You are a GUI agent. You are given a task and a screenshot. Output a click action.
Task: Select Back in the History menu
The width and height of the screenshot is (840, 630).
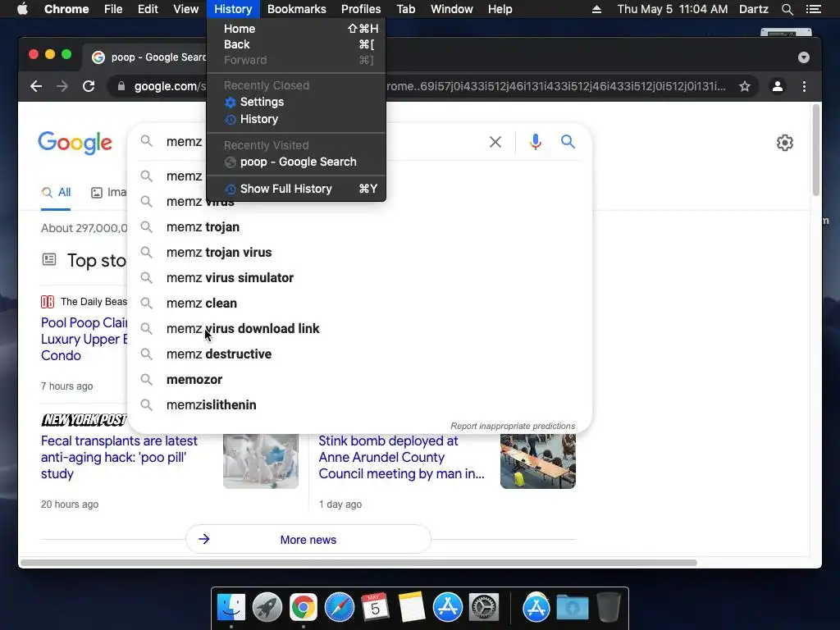click(296, 44)
